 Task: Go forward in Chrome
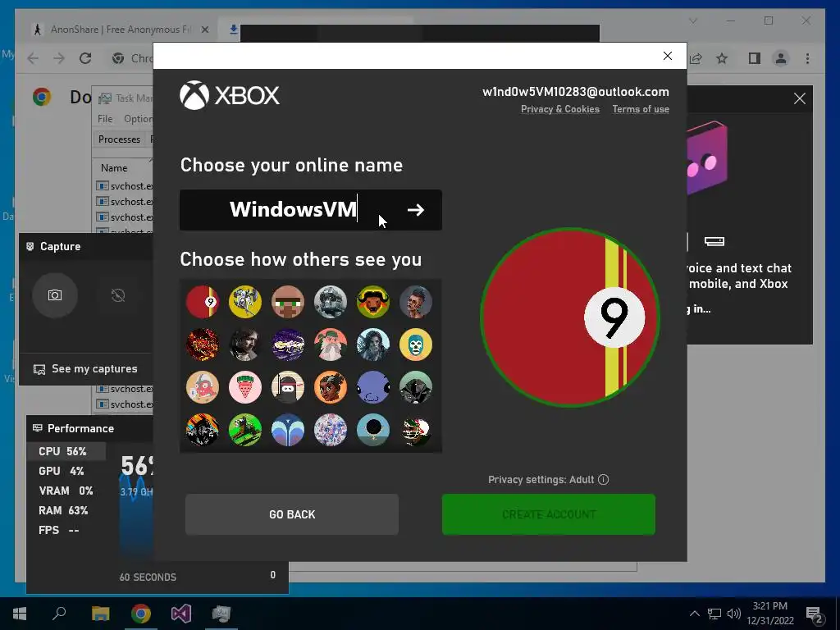(x=59, y=58)
